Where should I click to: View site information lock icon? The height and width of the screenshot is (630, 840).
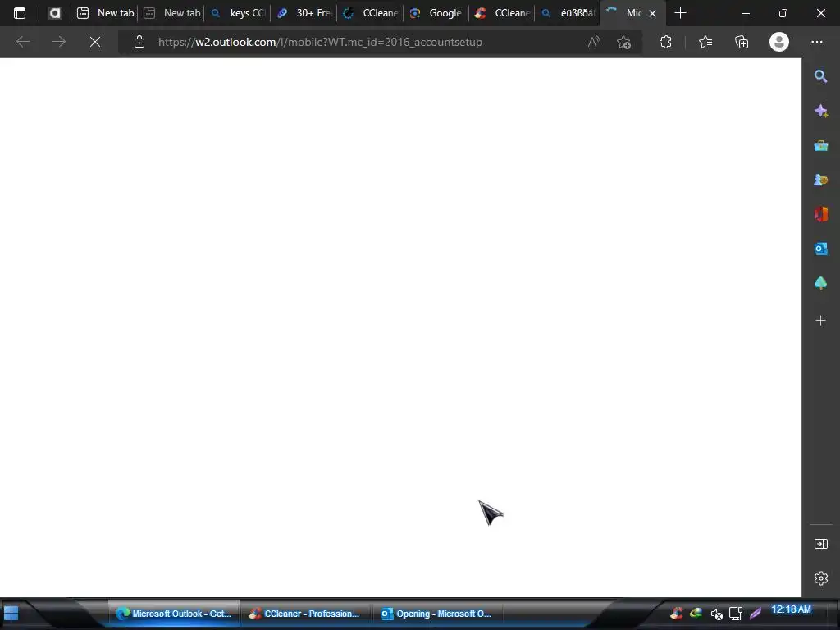[x=139, y=42]
